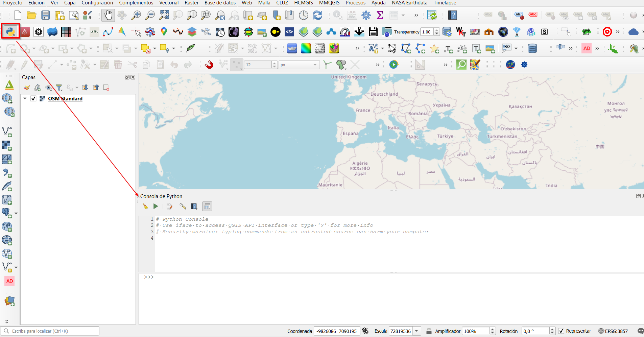Viewport: 644px width, 337px height.
Task: Open the Vectorial menu
Action: [x=169, y=3]
